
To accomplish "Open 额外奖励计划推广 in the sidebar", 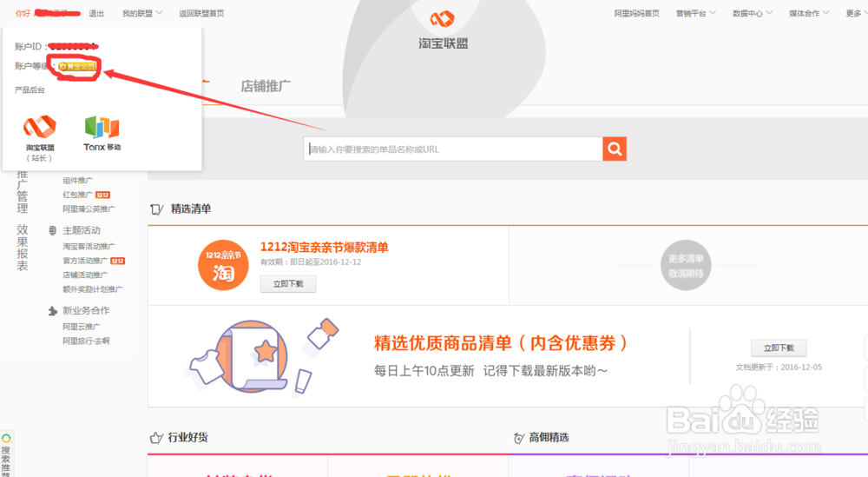I will pos(93,289).
